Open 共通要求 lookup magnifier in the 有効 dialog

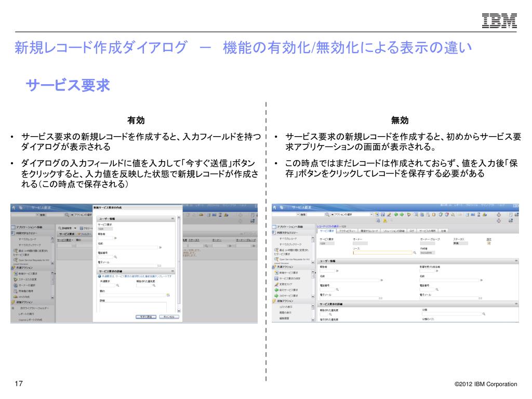pos(117,285)
